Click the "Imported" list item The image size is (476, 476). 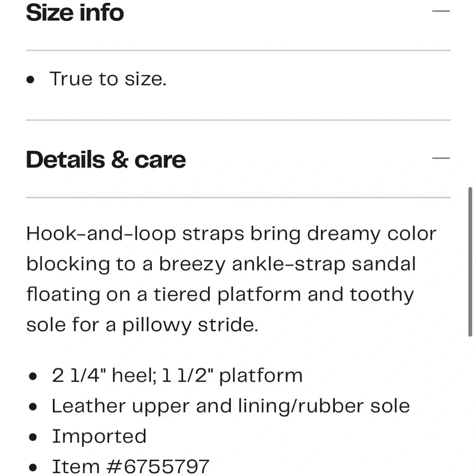tap(99, 436)
